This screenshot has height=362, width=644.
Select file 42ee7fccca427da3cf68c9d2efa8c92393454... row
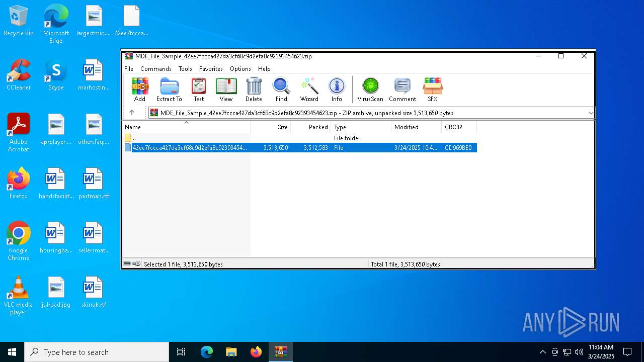point(300,147)
